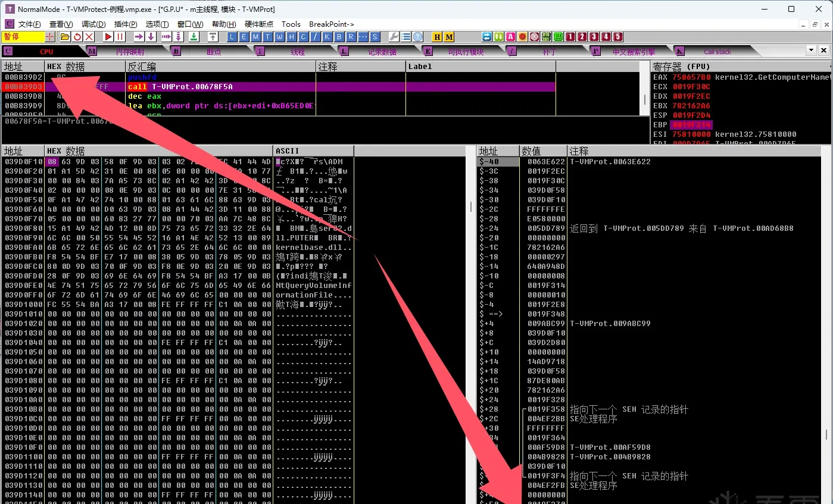Open the Call stack with the K toolbar button
The image size is (833, 504).
327,37
